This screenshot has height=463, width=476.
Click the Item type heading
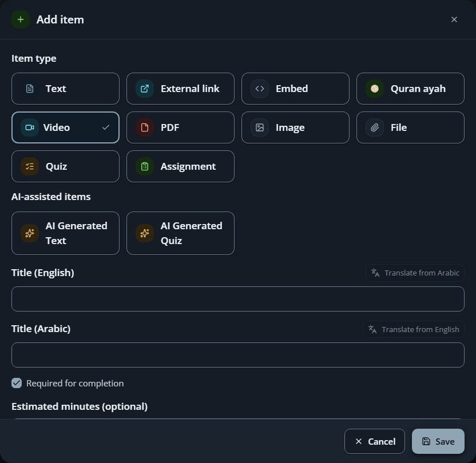pos(34,58)
